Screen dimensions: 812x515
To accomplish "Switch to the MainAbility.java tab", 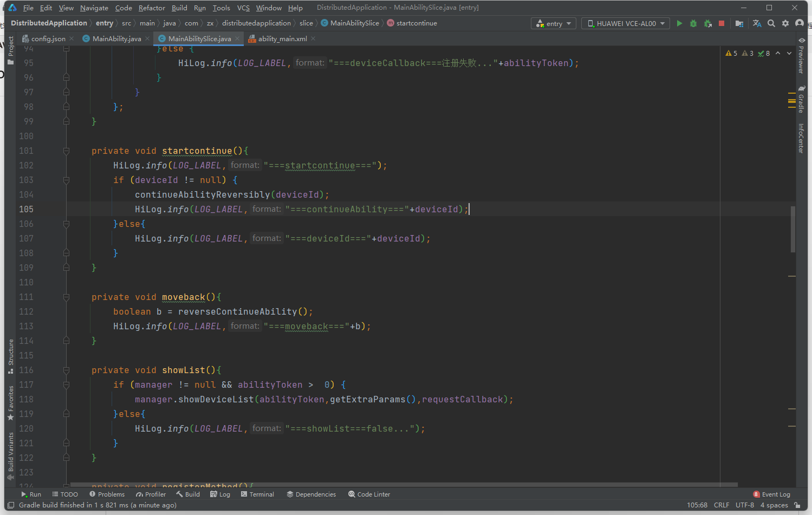I will point(116,38).
